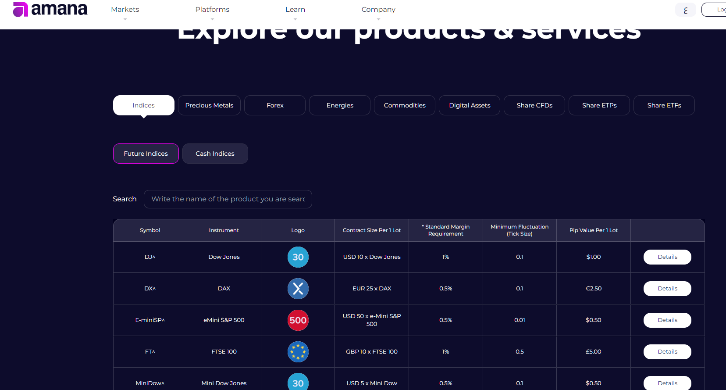Viewport: 726px width, 390px height.
Task: Open Details for FTSE 100 row
Action: coord(667,352)
